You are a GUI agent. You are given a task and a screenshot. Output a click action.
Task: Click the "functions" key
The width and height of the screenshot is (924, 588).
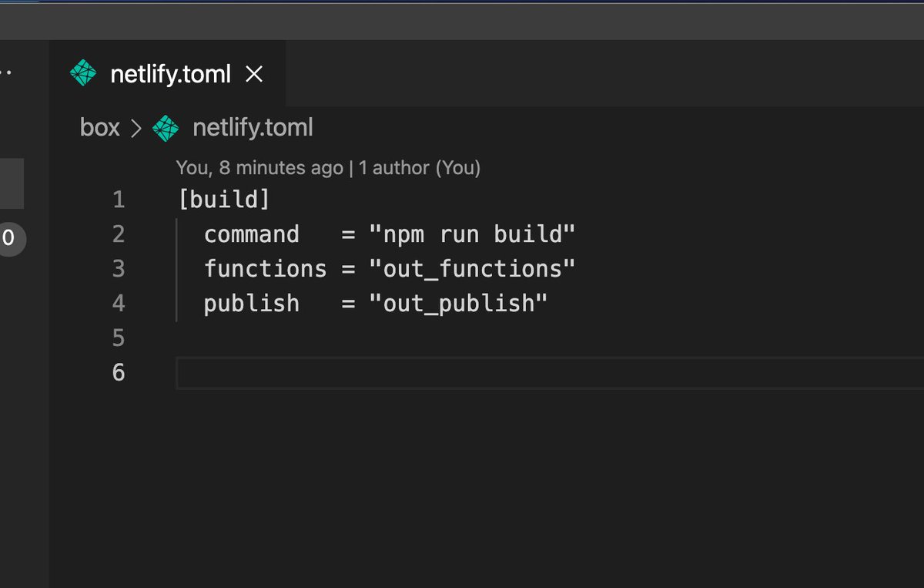pyautogui.click(x=266, y=269)
